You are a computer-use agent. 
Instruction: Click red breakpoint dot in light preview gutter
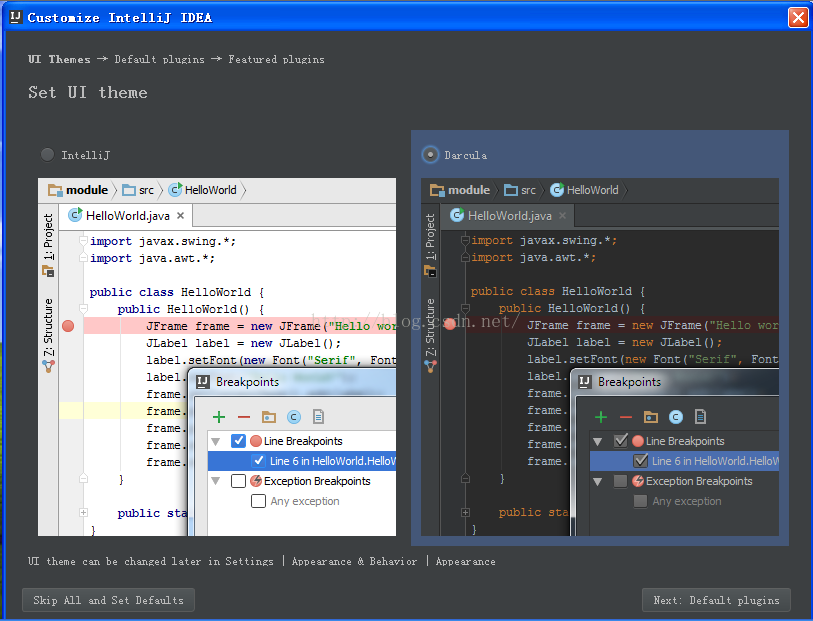pos(68,326)
